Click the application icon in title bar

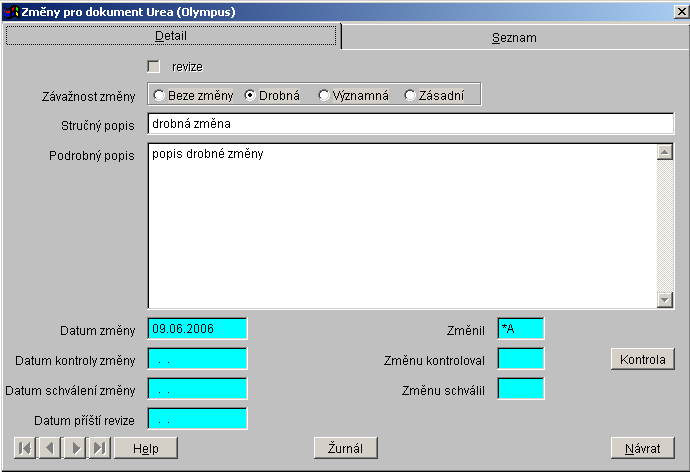click(11, 11)
